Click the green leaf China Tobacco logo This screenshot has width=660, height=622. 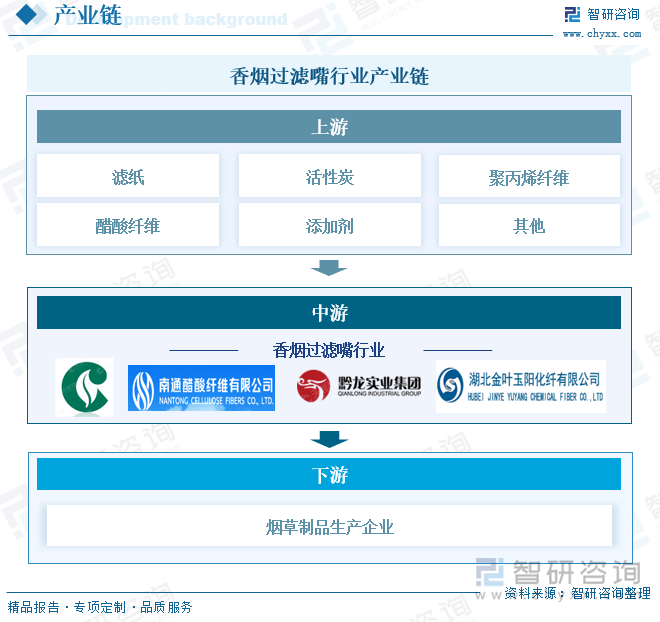click(84, 387)
